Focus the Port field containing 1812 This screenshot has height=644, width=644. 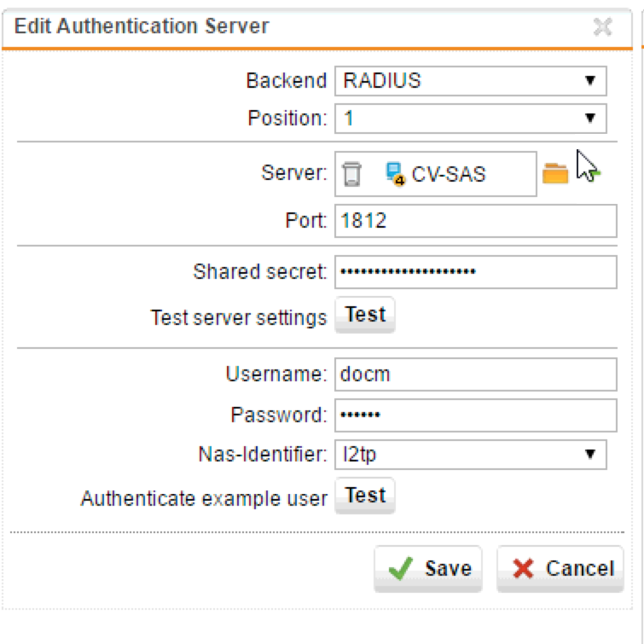pos(476,221)
